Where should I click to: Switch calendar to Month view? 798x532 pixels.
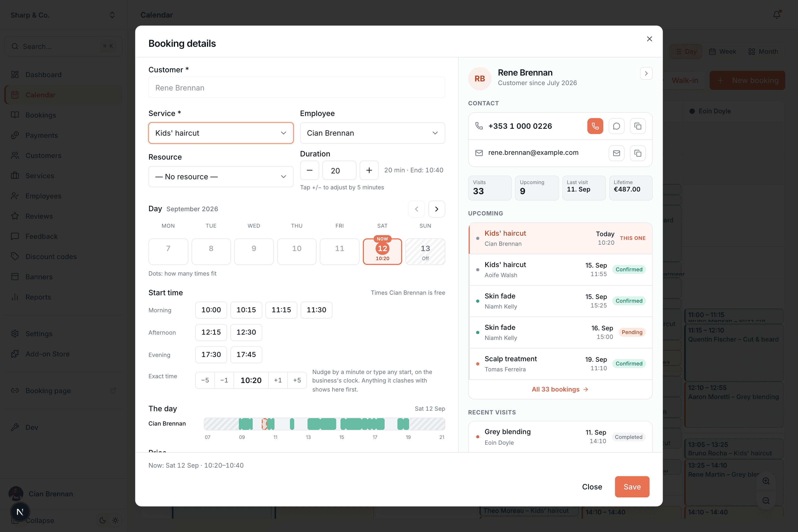coord(763,52)
